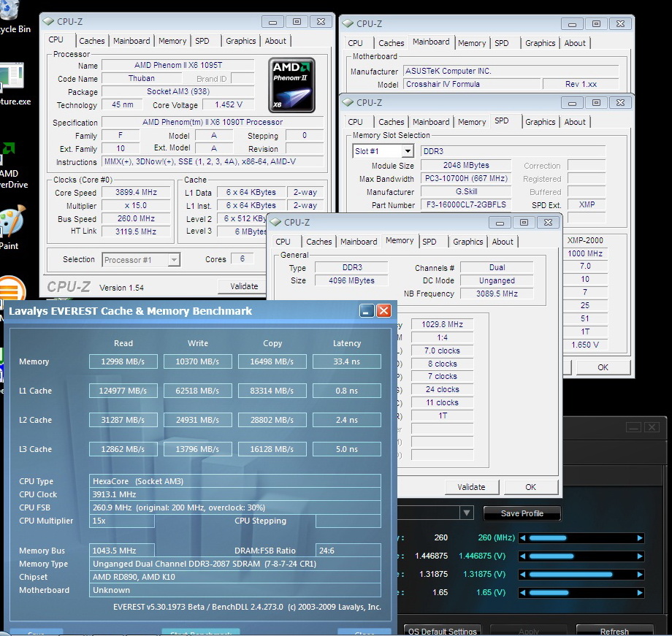Close the EVEREST Cache & Memory Benchmark window
Viewport: 672px width, 636px height.
383,311
